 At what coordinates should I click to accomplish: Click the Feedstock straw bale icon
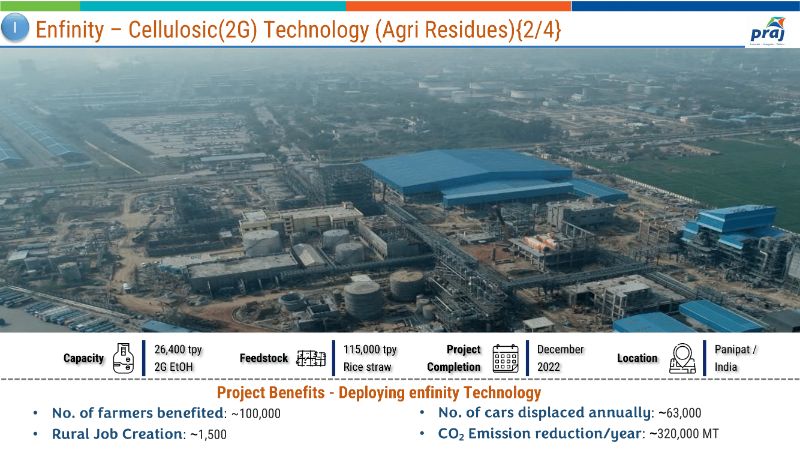coord(311,358)
